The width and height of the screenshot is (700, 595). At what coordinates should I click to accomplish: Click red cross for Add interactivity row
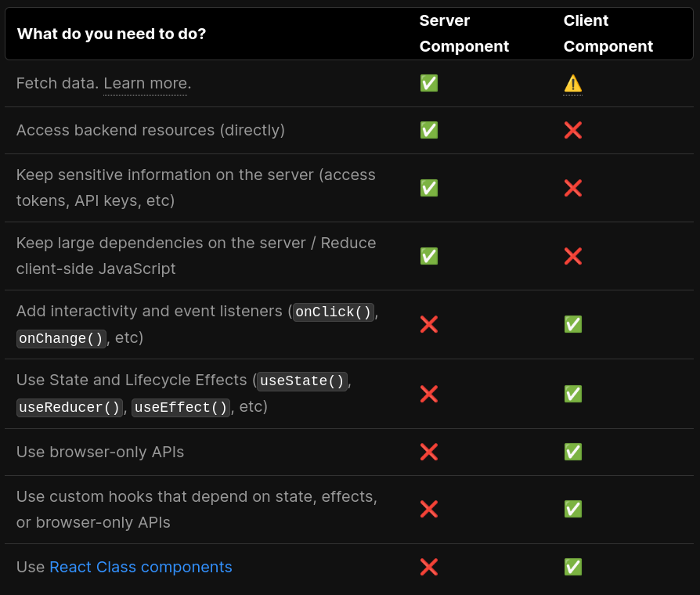tap(429, 324)
